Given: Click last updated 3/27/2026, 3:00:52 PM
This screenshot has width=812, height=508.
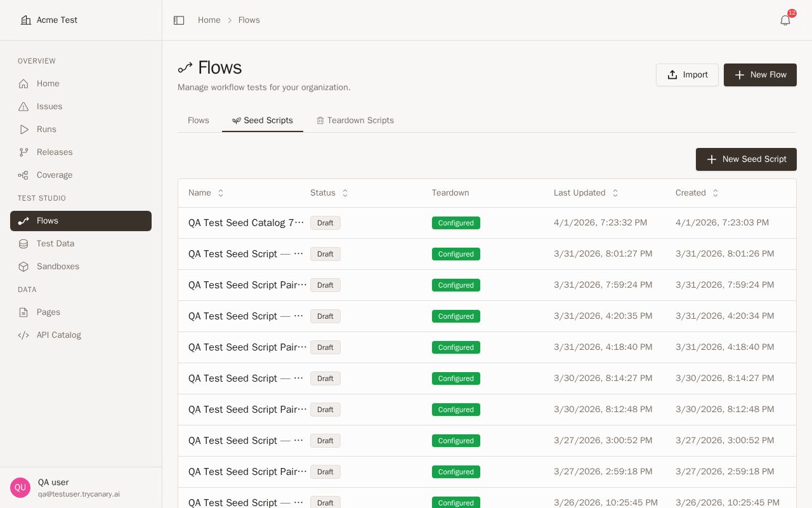Looking at the screenshot, I should click(603, 441).
